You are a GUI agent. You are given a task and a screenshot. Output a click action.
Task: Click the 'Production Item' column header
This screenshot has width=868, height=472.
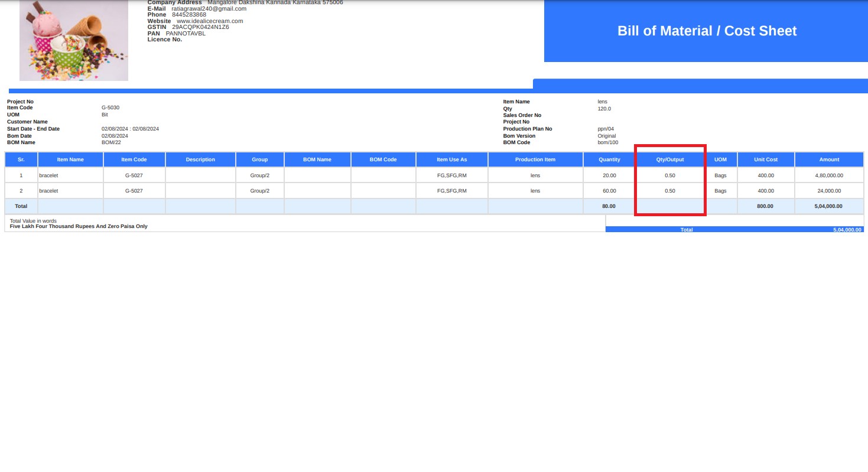(x=535, y=159)
